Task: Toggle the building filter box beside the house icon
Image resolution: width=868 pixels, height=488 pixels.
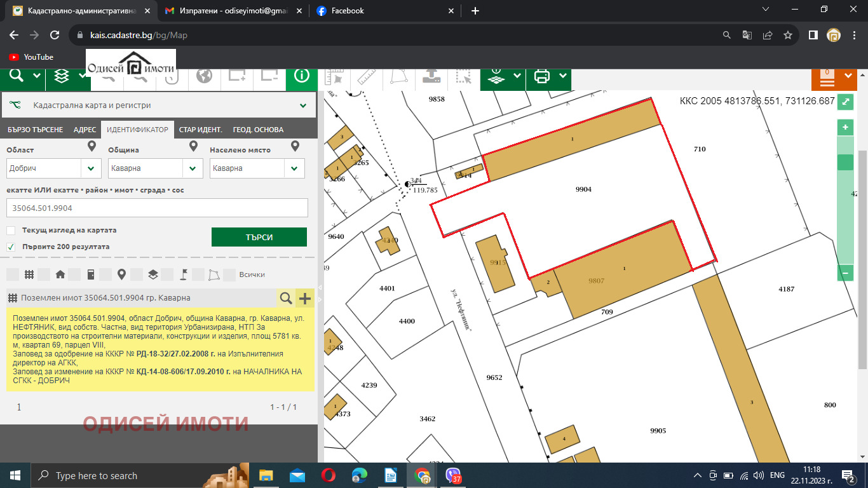Action: 75,274
